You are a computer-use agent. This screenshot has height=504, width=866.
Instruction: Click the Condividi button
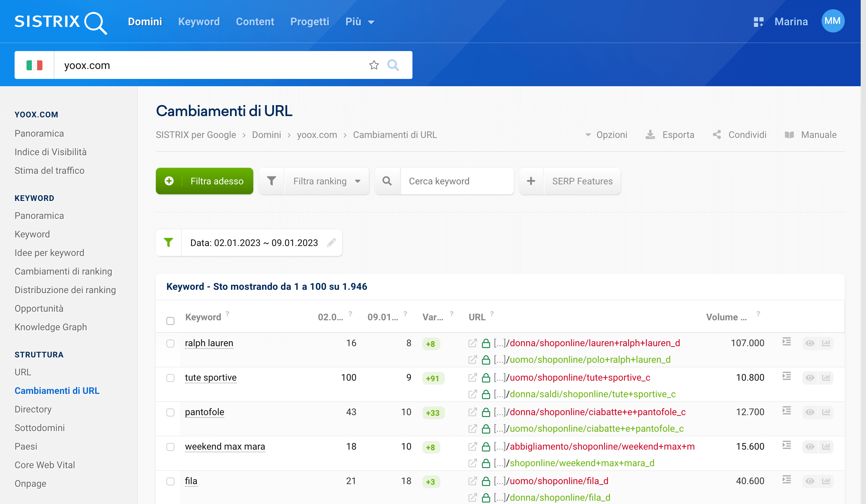click(x=739, y=135)
